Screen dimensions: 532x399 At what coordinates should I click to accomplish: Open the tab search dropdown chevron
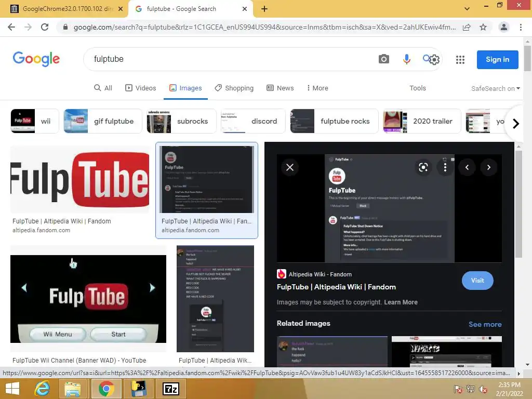(467, 9)
